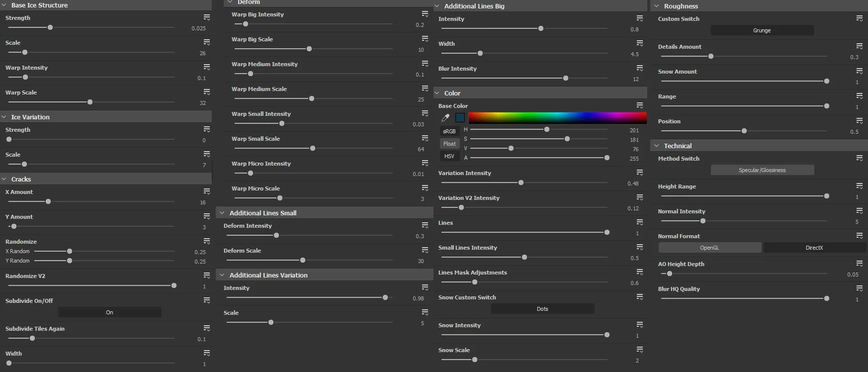
Task: Open Deform Intensity parameter menu icon
Action: pos(425,225)
